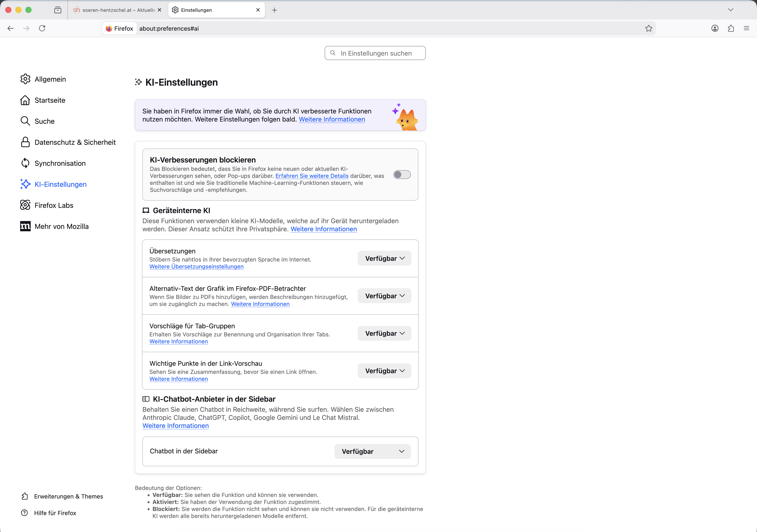757x532 pixels.
Task: Open the extensions puzzle-piece icon
Action: [x=731, y=28]
